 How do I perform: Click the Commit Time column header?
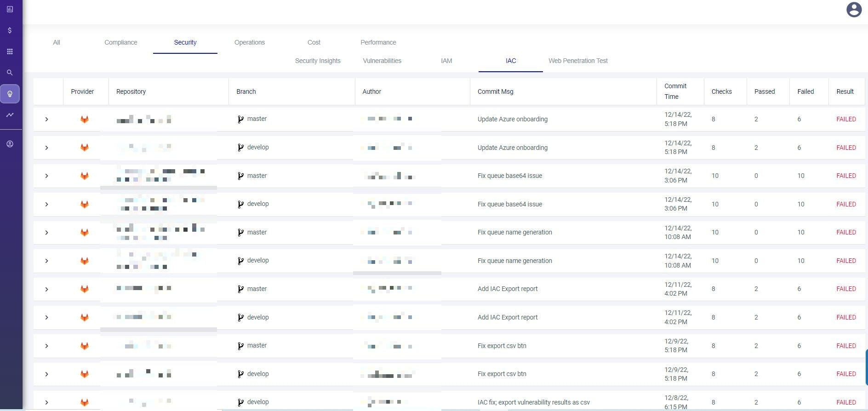(675, 91)
